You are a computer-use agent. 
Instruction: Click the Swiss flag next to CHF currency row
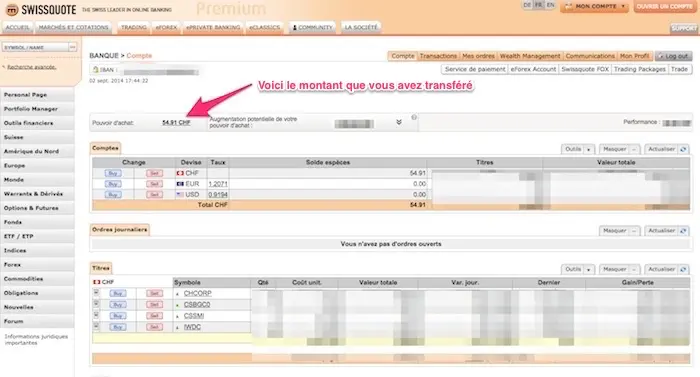[x=180, y=173]
